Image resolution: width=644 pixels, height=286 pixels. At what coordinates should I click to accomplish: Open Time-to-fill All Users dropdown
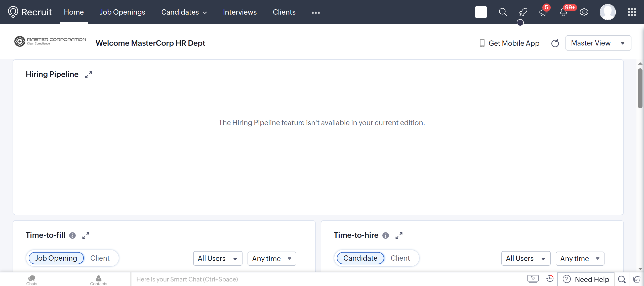[x=217, y=258]
